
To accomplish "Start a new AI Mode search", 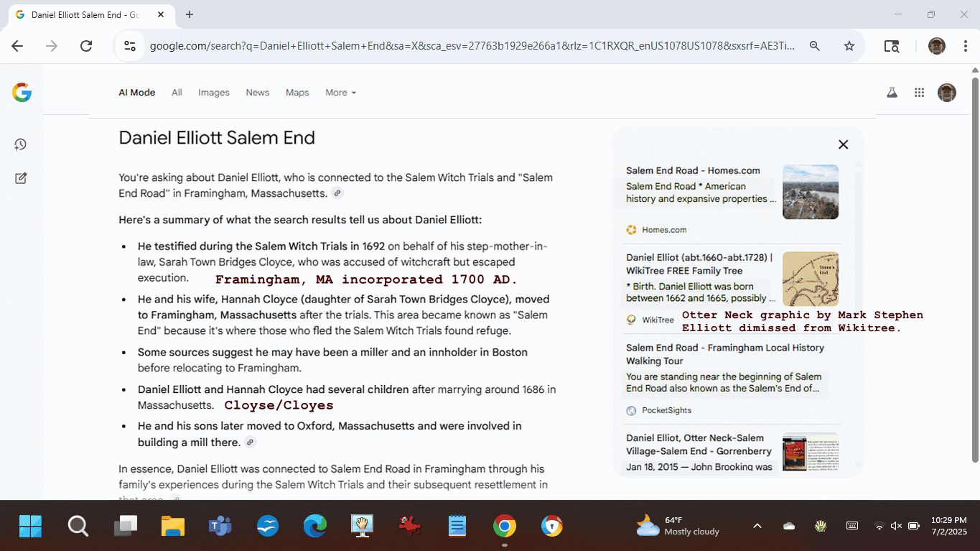I will tap(21, 178).
